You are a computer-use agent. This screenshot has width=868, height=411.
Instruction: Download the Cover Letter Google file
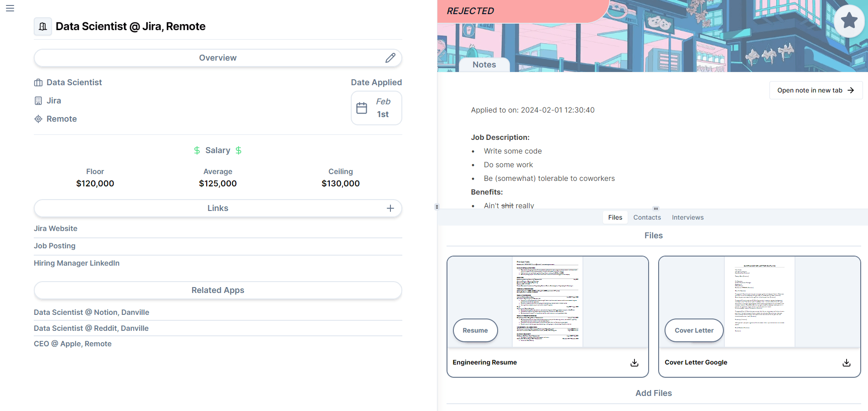point(846,363)
